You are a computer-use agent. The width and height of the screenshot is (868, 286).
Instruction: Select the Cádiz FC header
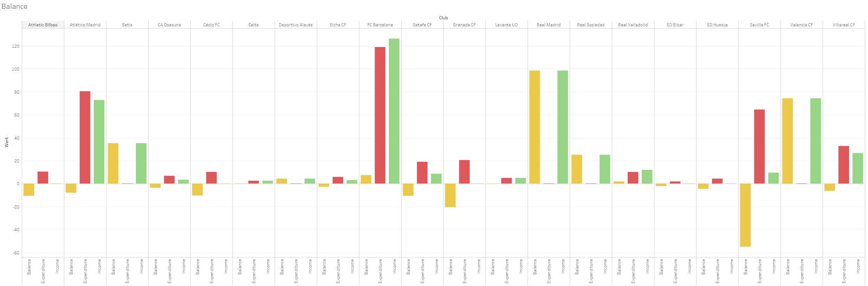(211, 25)
